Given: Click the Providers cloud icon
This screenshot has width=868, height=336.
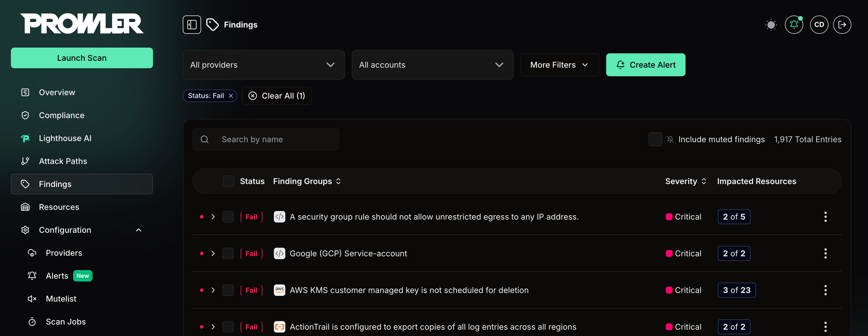Looking at the screenshot, I should [32, 253].
